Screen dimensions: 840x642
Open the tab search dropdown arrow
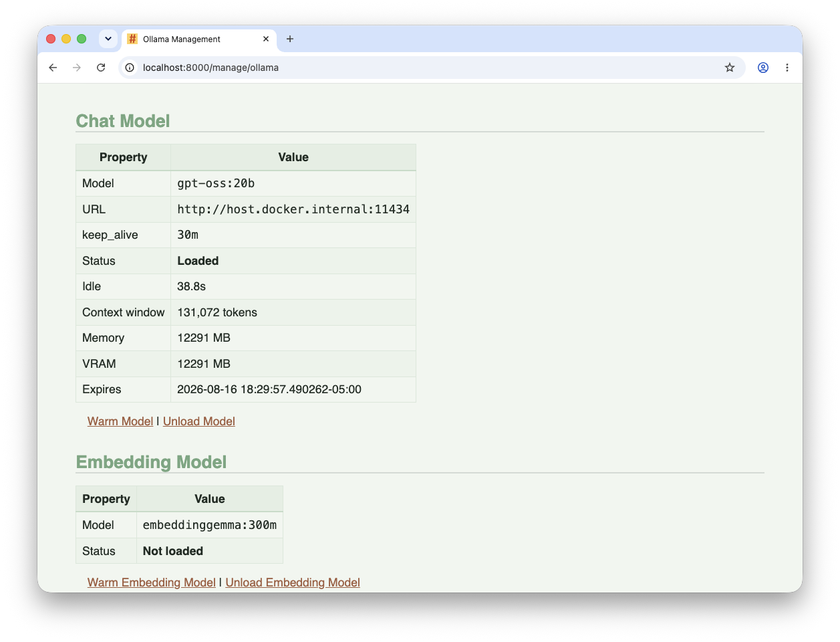click(x=108, y=39)
